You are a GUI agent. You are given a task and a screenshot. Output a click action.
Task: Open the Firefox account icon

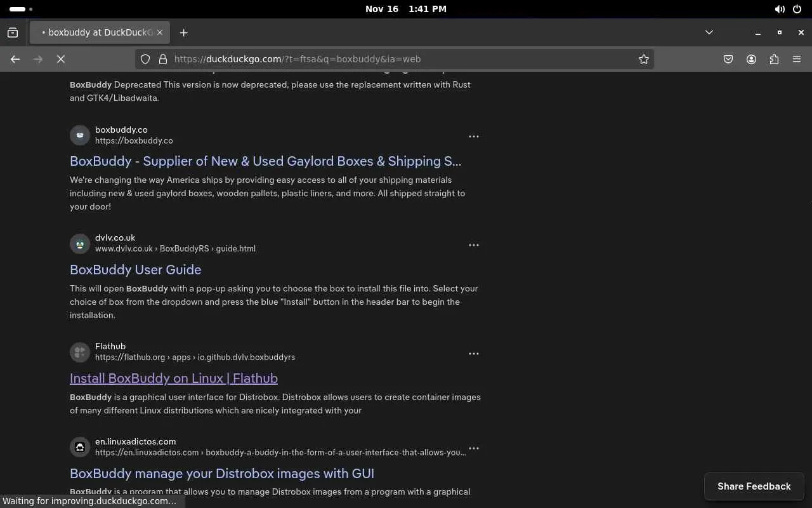pos(751,59)
